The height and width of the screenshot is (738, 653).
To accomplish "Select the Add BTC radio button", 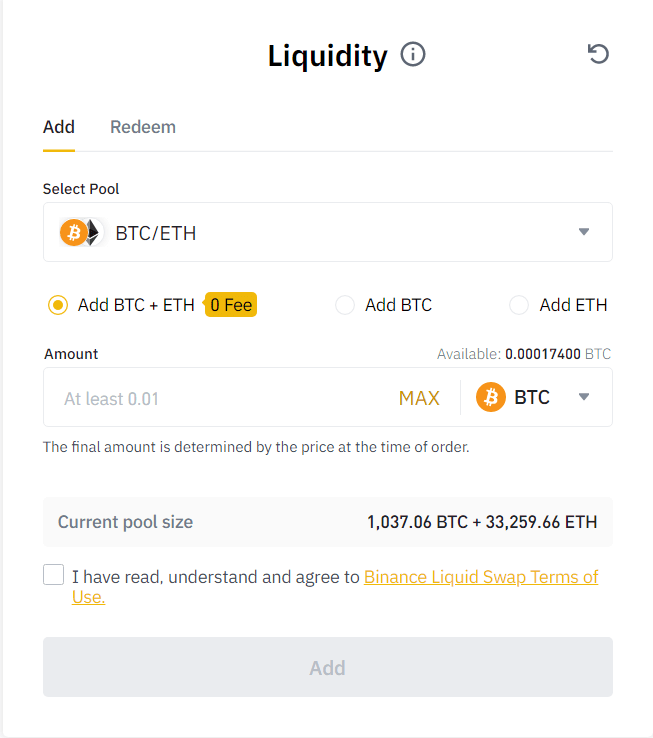I will (x=345, y=305).
